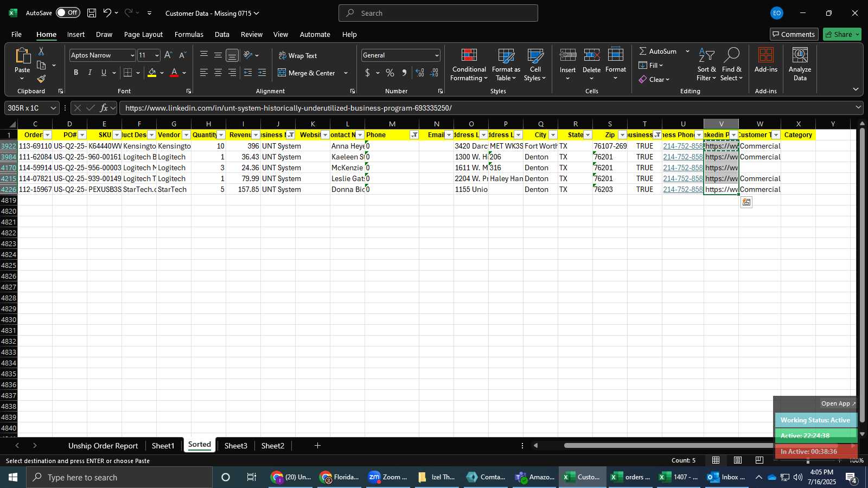
Task: Click the Font Color red swatch
Action: click(x=174, y=73)
